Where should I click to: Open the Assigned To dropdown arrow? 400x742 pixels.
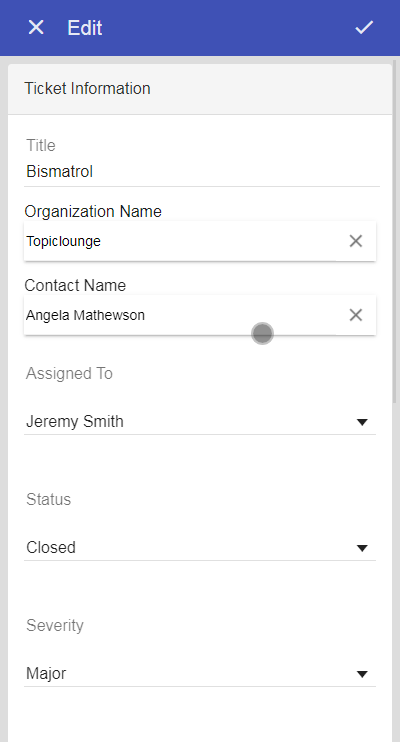[x=362, y=422]
